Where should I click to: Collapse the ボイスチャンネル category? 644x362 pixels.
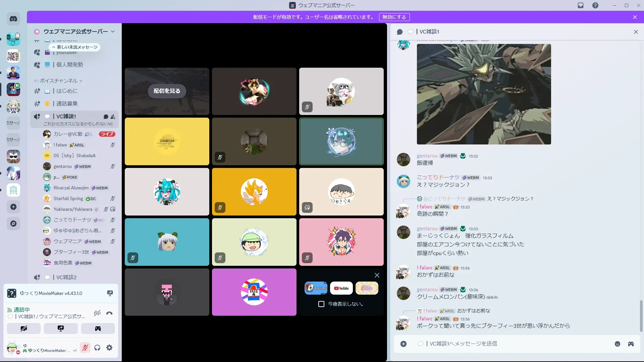coord(59,81)
